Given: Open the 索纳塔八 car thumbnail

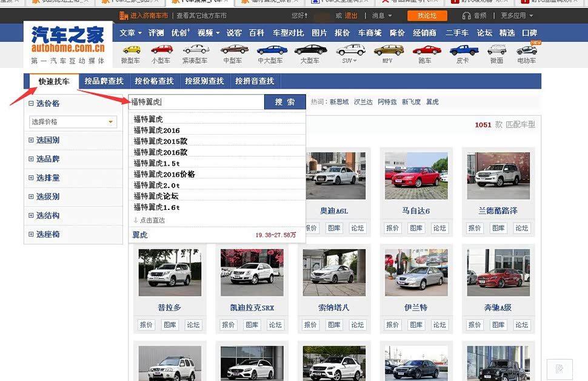Looking at the screenshot, I should 334,272.
